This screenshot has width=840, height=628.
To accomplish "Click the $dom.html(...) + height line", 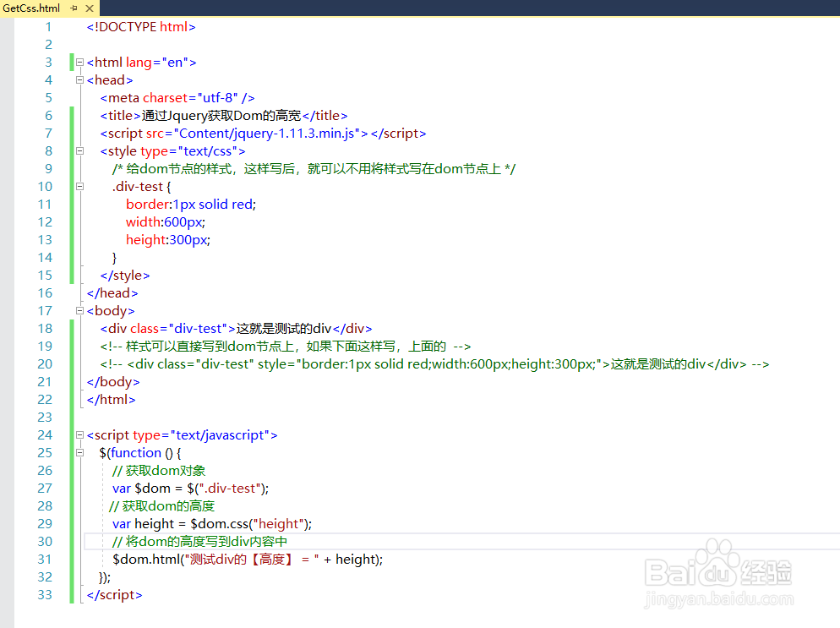I will click(248, 560).
